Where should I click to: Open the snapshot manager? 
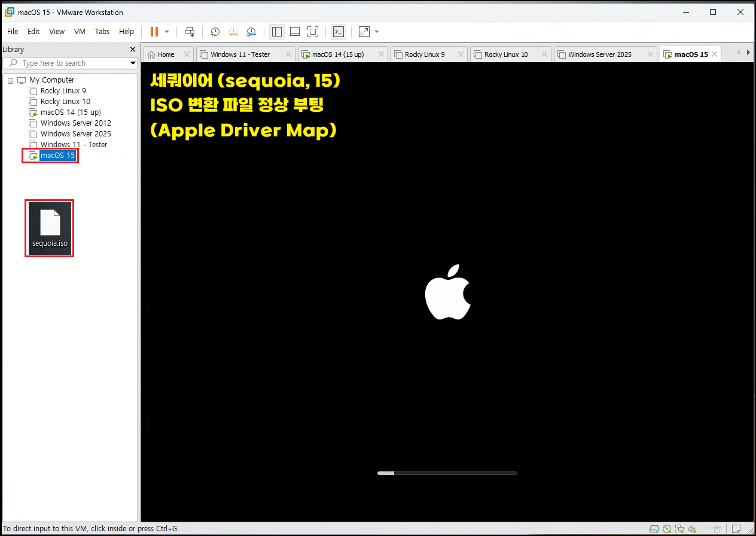click(251, 32)
